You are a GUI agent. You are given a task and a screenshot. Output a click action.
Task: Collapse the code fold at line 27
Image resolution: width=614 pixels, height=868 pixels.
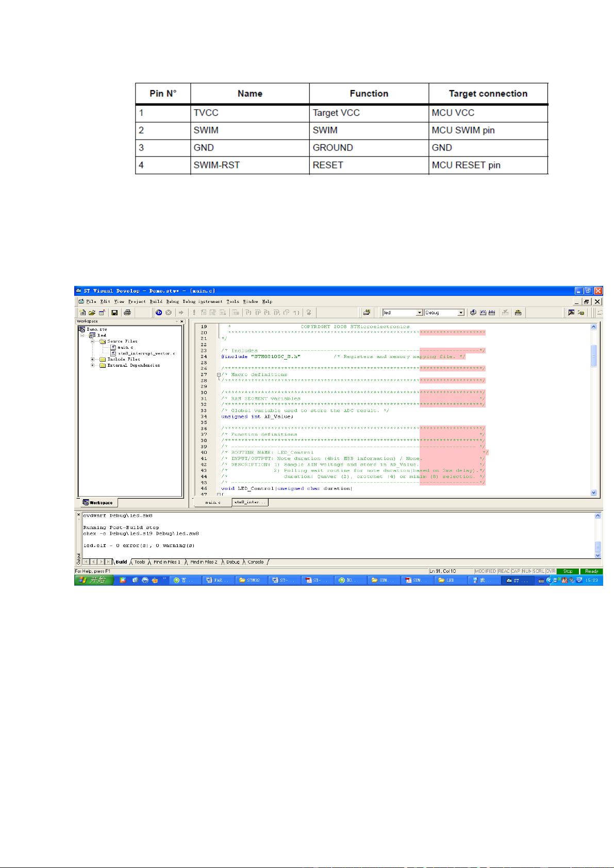[219, 375]
